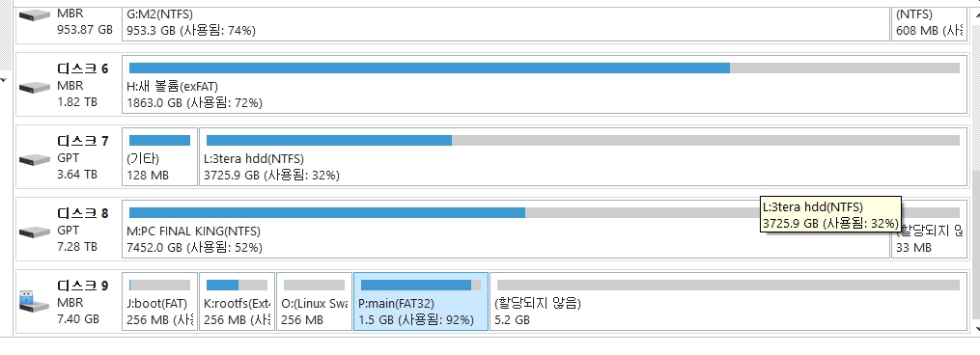The height and width of the screenshot is (355, 980).
Task: Click the top MBR 953.87 GB disk icon
Action: click(x=35, y=14)
